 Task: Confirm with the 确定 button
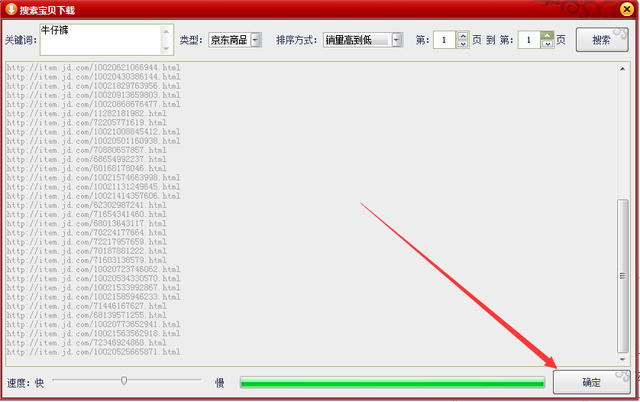[591, 382]
